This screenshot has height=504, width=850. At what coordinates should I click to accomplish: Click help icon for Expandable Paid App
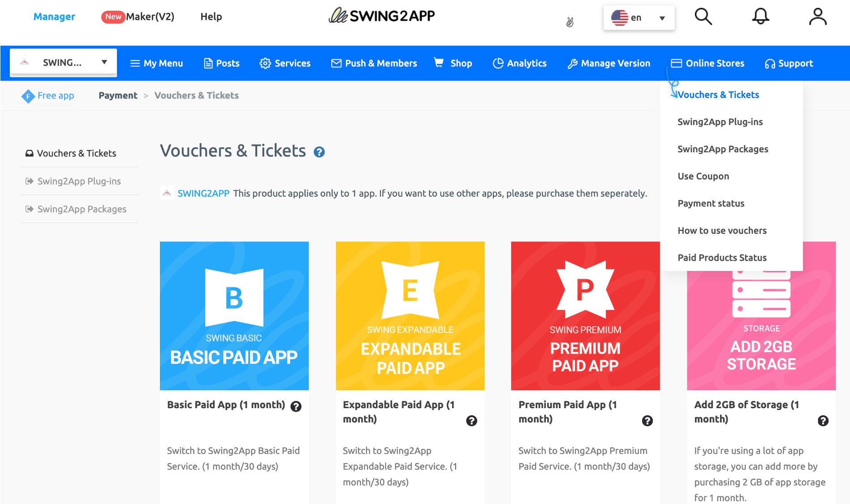tap(471, 421)
